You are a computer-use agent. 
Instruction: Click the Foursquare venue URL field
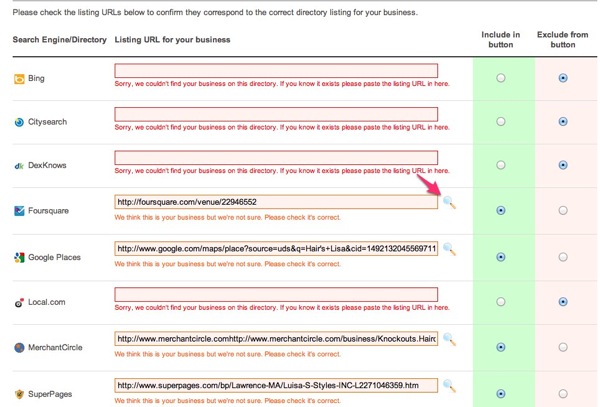[276, 202]
